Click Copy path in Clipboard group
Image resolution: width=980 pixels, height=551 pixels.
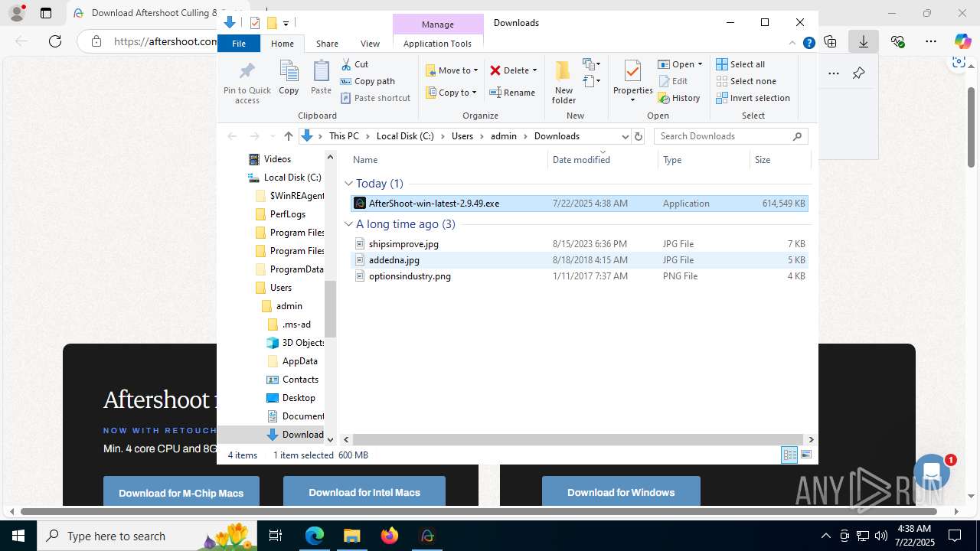coord(367,81)
